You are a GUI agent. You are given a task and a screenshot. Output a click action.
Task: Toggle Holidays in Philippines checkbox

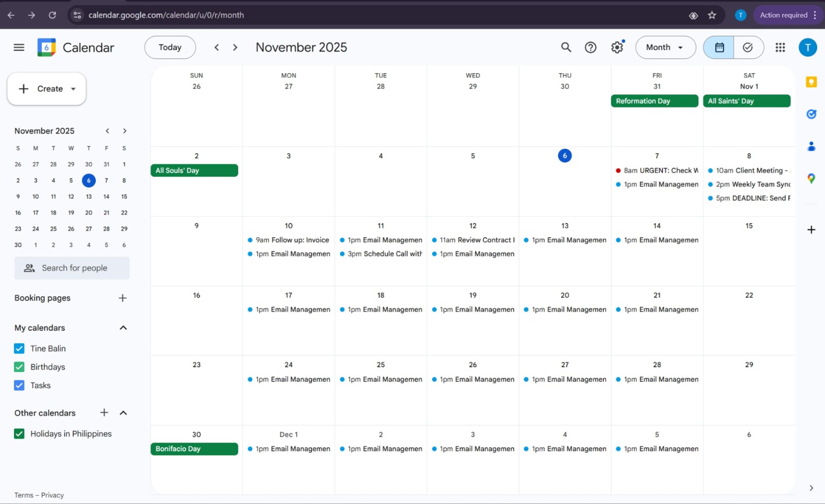tap(19, 434)
